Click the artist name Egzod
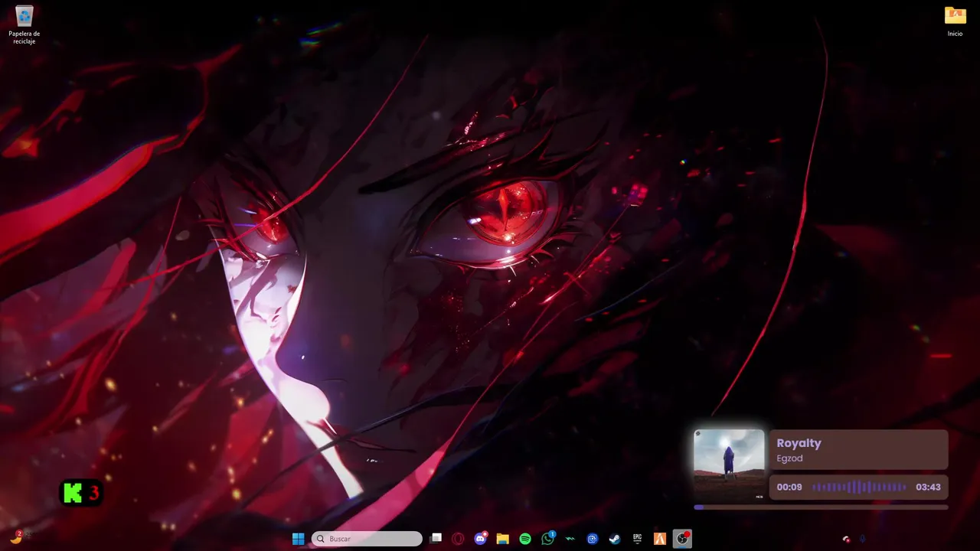This screenshot has width=980, height=551. [789, 458]
